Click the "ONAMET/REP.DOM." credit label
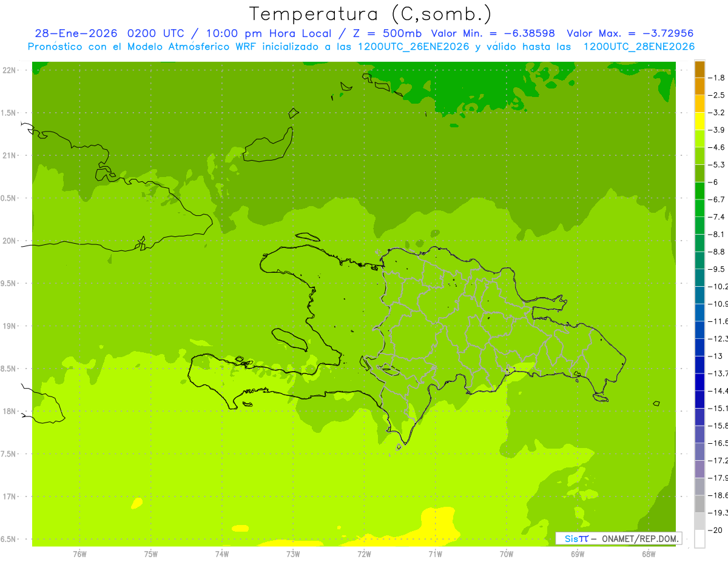728x562 pixels. [x=639, y=538]
